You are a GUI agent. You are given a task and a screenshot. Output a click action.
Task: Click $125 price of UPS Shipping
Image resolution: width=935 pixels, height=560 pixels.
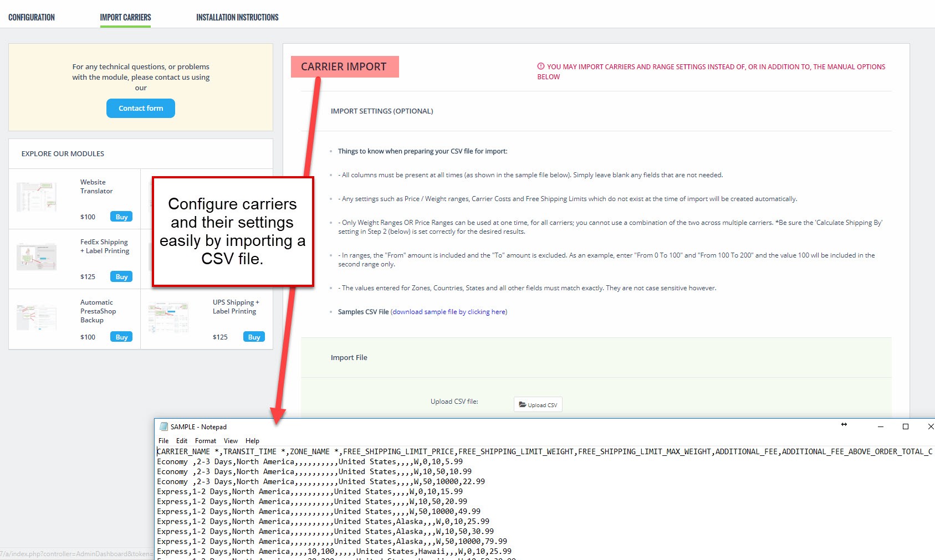(220, 337)
